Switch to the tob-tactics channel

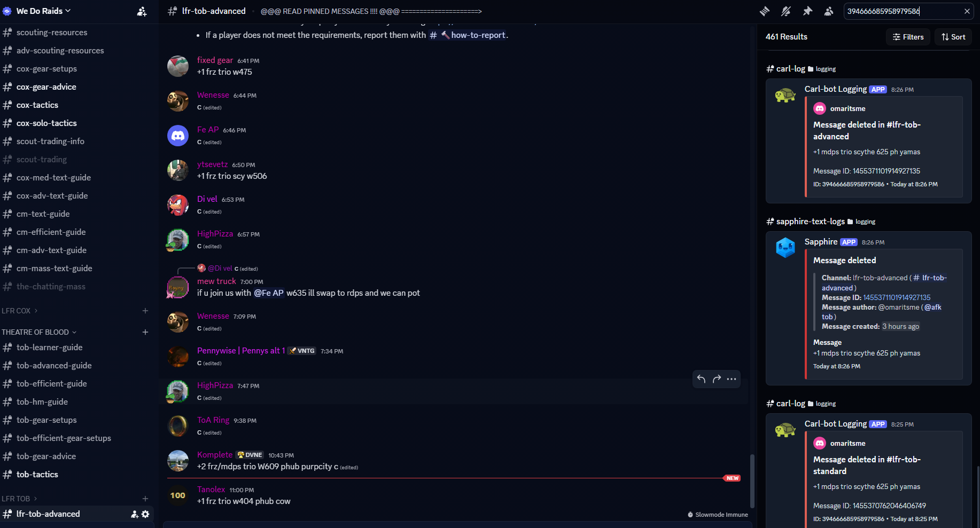click(37, 474)
